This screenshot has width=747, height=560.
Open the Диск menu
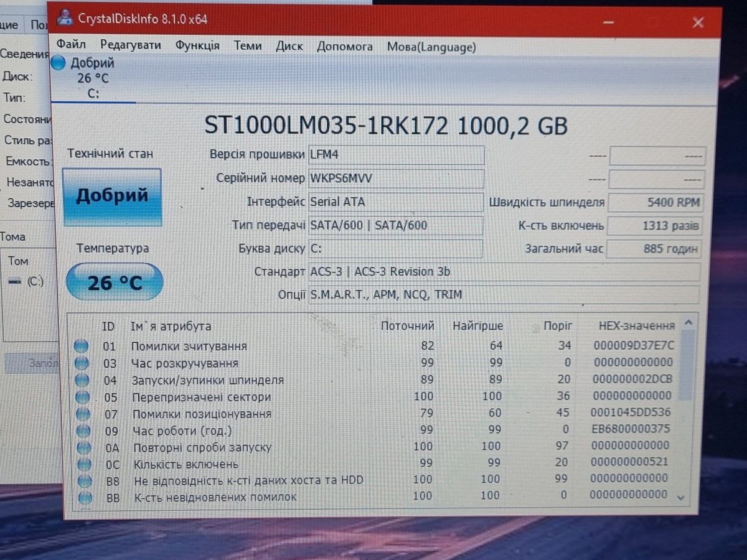tap(289, 46)
